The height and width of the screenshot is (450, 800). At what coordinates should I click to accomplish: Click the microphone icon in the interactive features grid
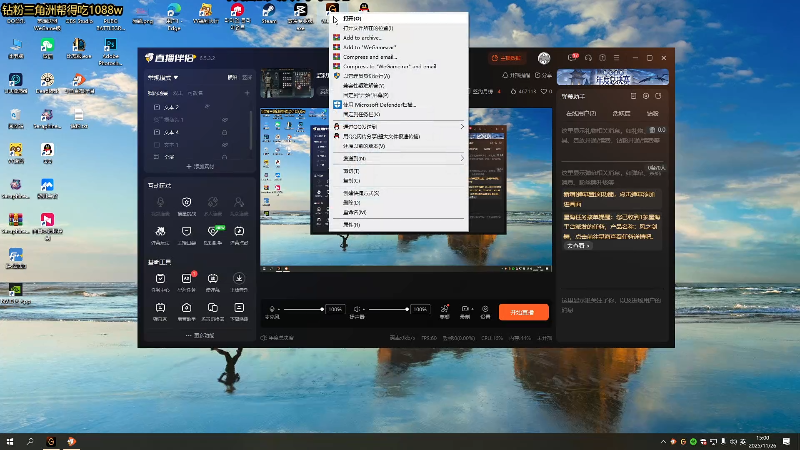pos(160,202)
